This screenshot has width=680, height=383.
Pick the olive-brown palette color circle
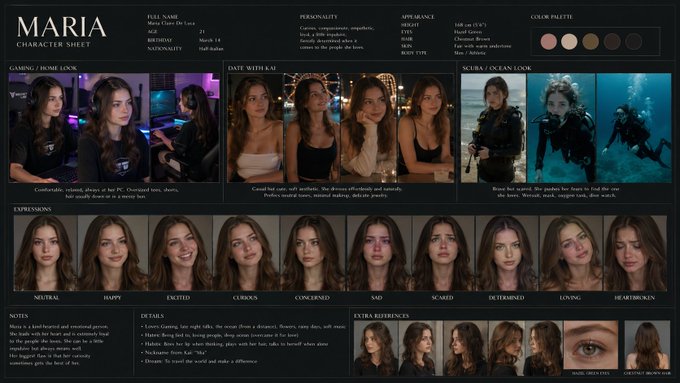pyautogui.click(x=591, y=42)
